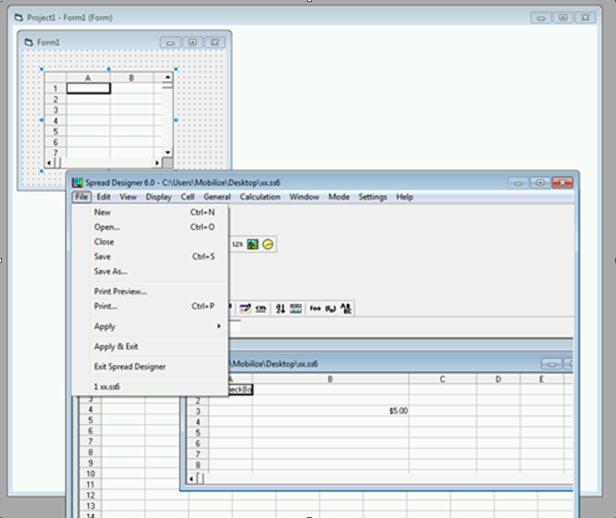616x518 pixels.
Task: Click row 3 header in xx.ss6 sheet
Action: 198,411
